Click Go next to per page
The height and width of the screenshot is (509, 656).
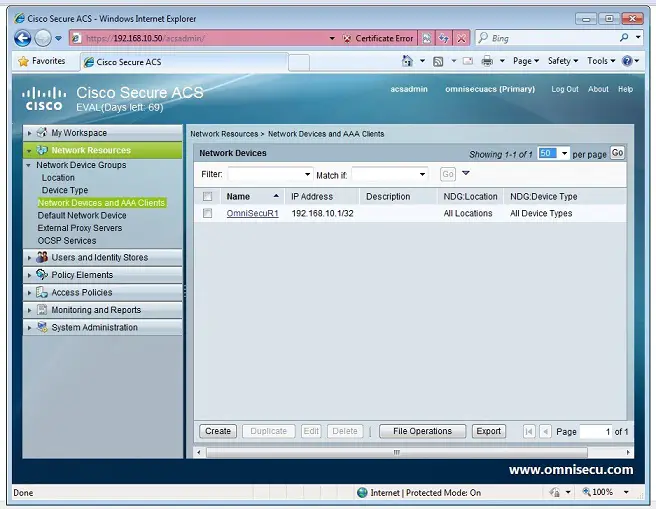click(x=617, y=153)
